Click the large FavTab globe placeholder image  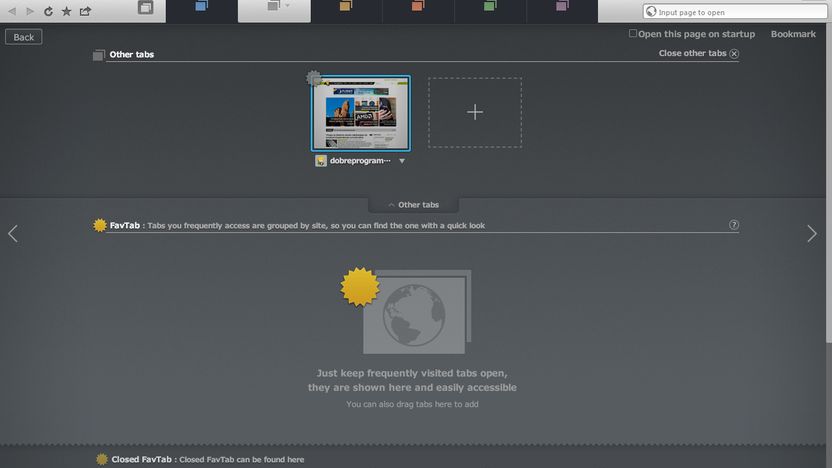pyautogui.click(x=406, y=310)
